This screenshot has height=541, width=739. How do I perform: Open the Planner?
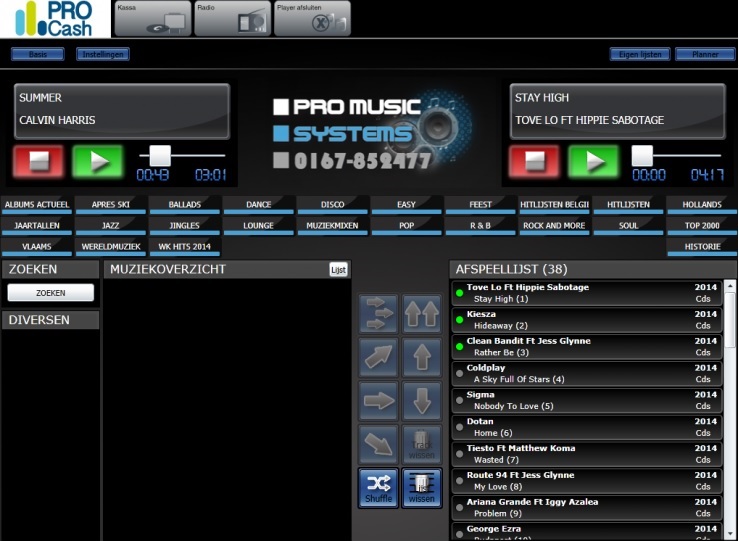tap(705, 54)
